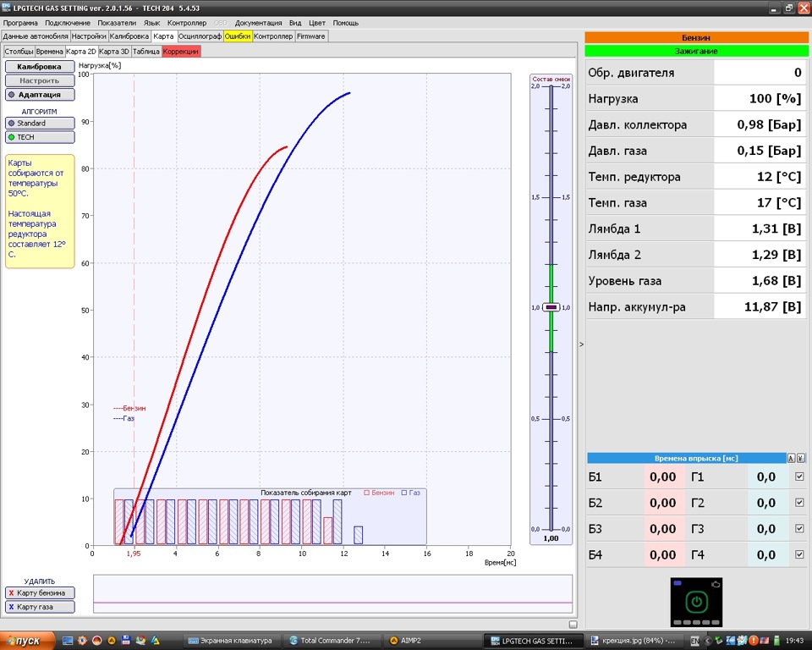Click the EN language indicator in the system tray

tap(694, 642)
